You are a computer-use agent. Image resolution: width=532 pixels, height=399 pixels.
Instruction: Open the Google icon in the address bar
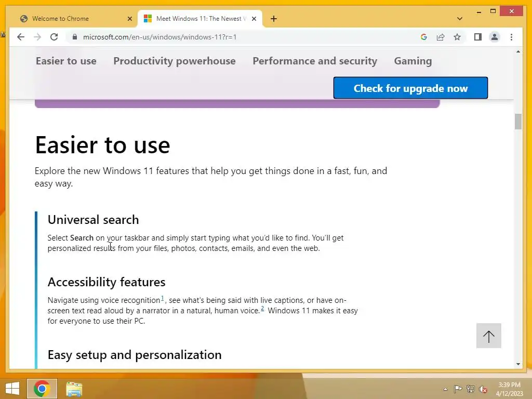424,37
